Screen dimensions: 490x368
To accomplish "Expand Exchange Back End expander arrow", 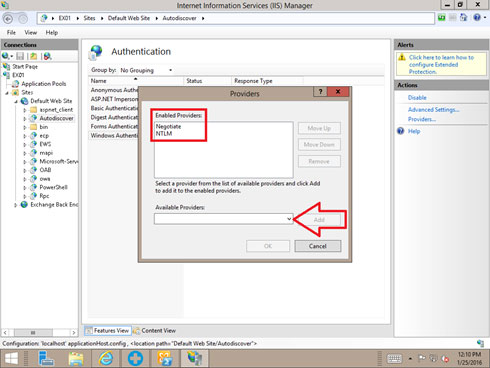I will tap(15, 205).
